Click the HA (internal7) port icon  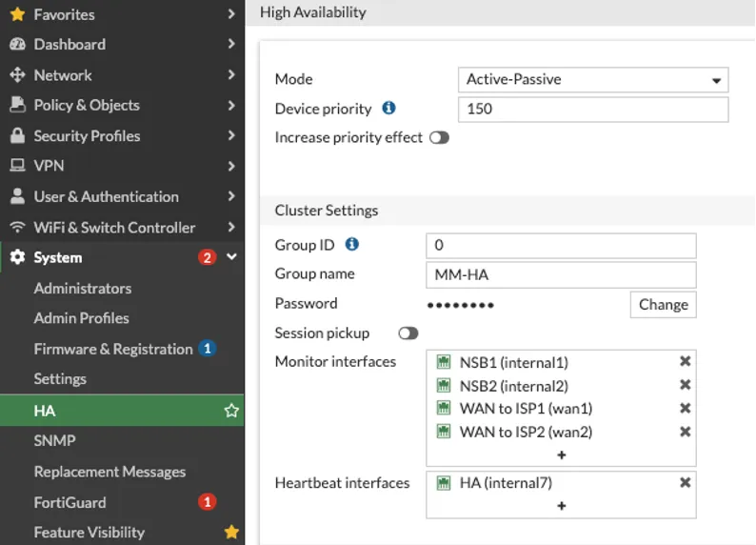coord(444,483)
